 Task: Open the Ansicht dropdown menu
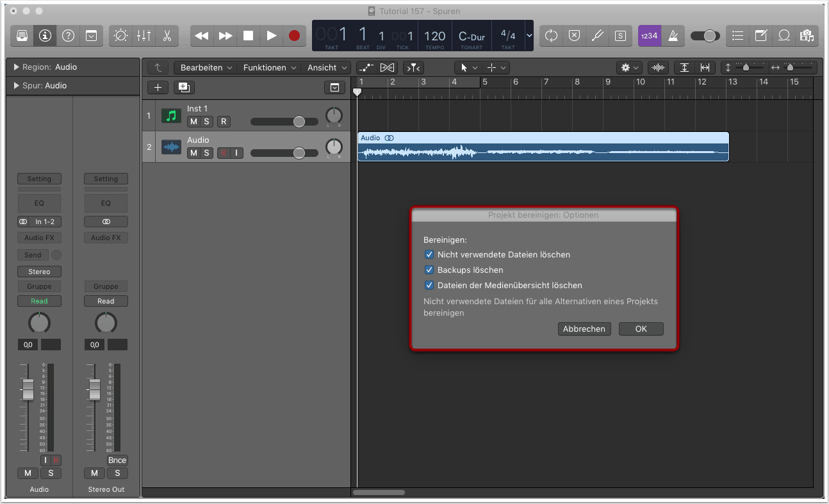pos(327,68)
